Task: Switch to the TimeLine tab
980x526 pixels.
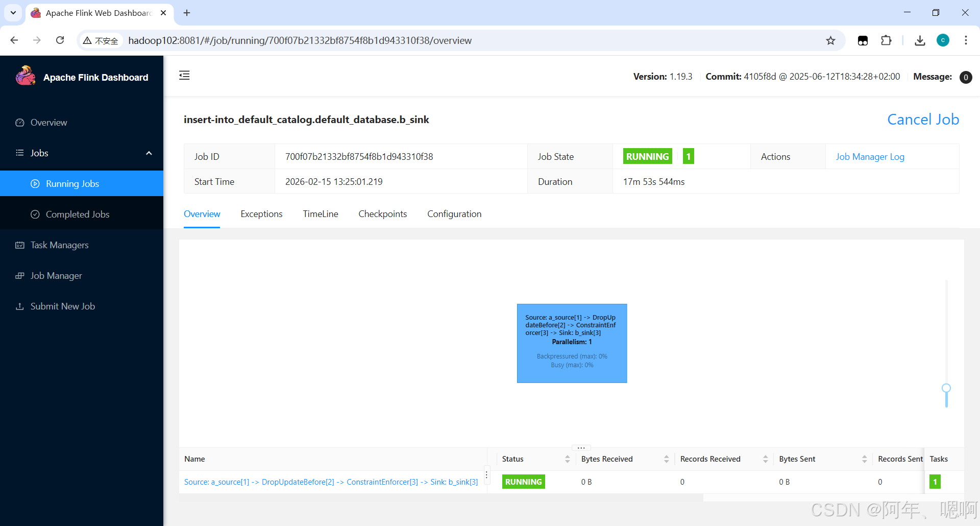Action: click(321, 214)
